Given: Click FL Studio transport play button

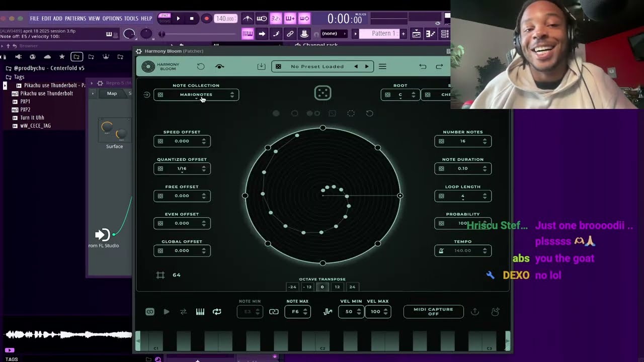Looking at the screenshot, I should coord(178,19).
